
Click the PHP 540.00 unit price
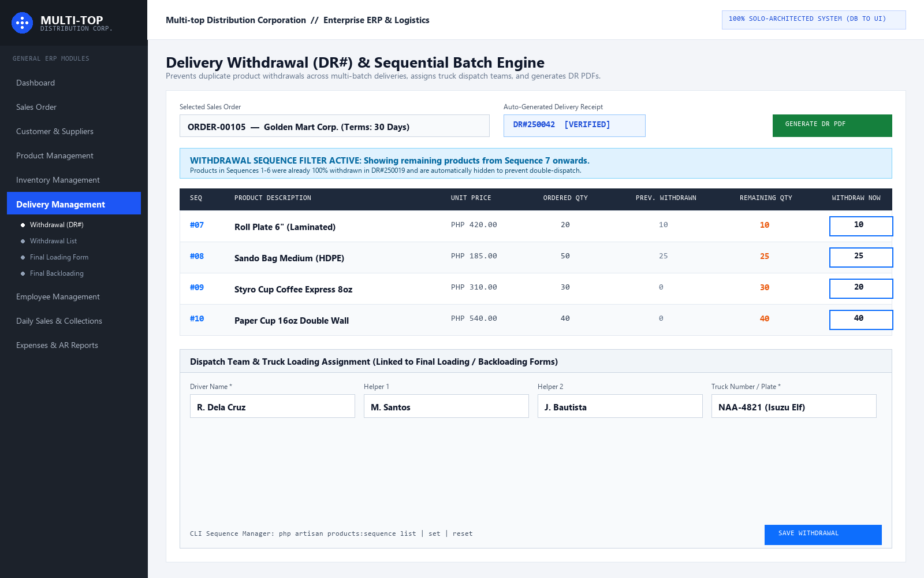(x=474, y=318)
